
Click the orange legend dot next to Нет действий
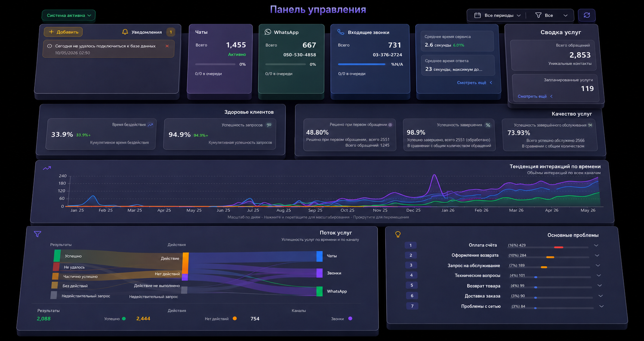(x=235, y=319)
